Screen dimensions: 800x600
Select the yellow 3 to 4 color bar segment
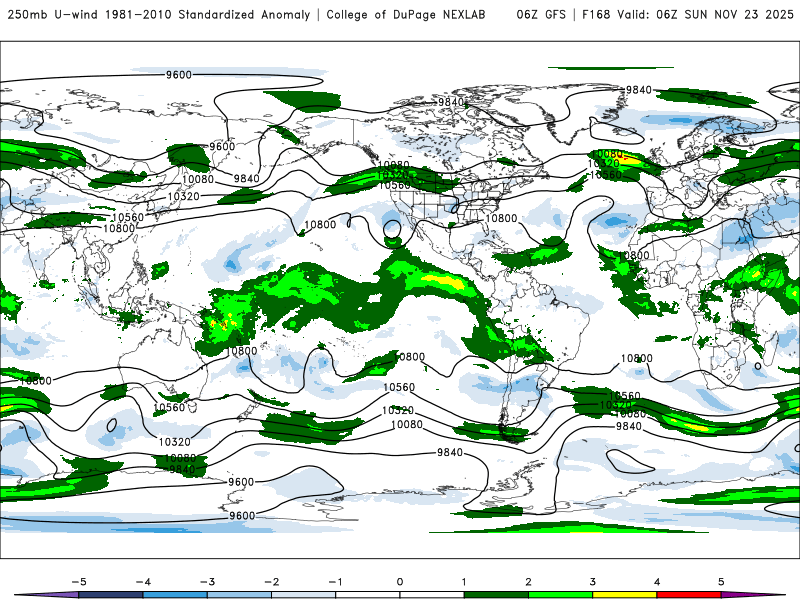coord(625,595)
